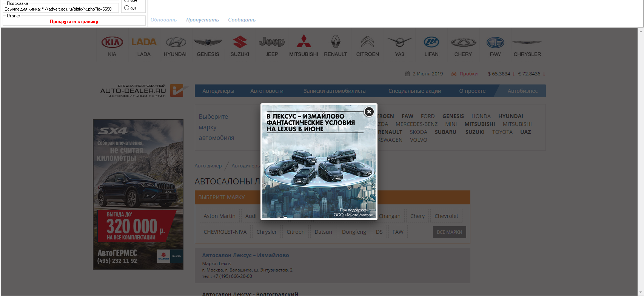Open the Специальные акции tab
644x296 pixels.
414,91
